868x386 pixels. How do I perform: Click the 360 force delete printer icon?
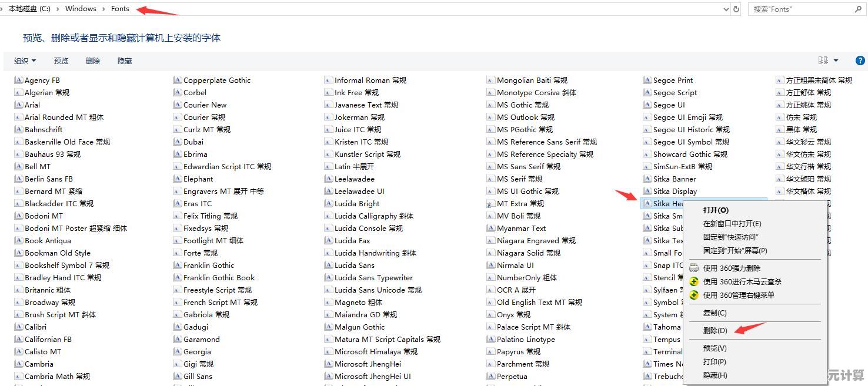click(694, 268)
